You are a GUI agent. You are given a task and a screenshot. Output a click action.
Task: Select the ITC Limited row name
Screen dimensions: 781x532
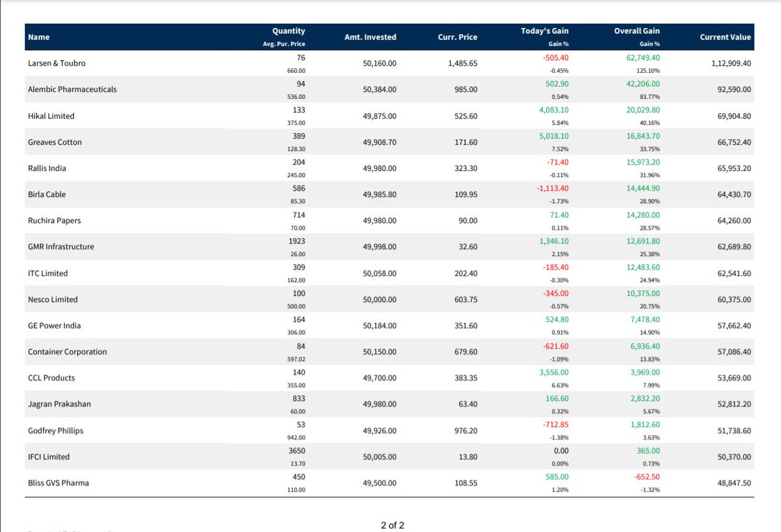48,273
